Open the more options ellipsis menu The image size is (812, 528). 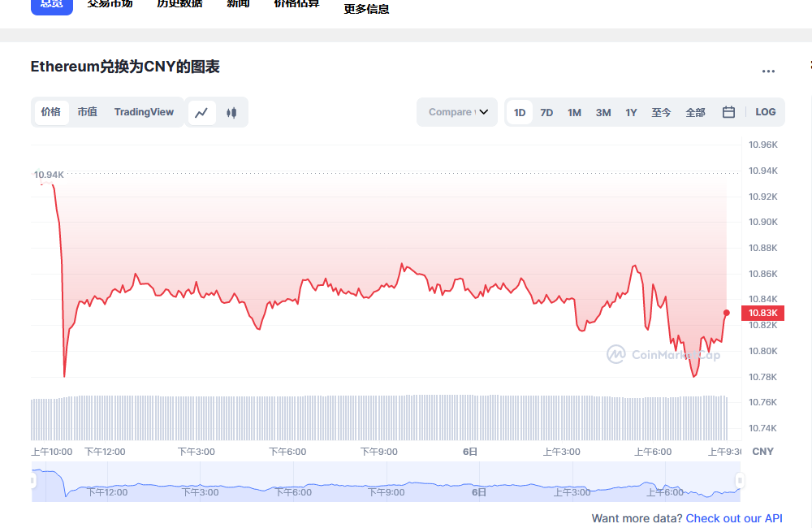pos(768,71)
